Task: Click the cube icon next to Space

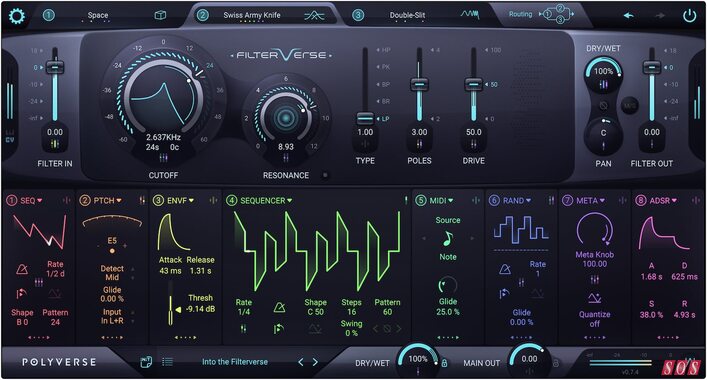Action: [160, 15]
